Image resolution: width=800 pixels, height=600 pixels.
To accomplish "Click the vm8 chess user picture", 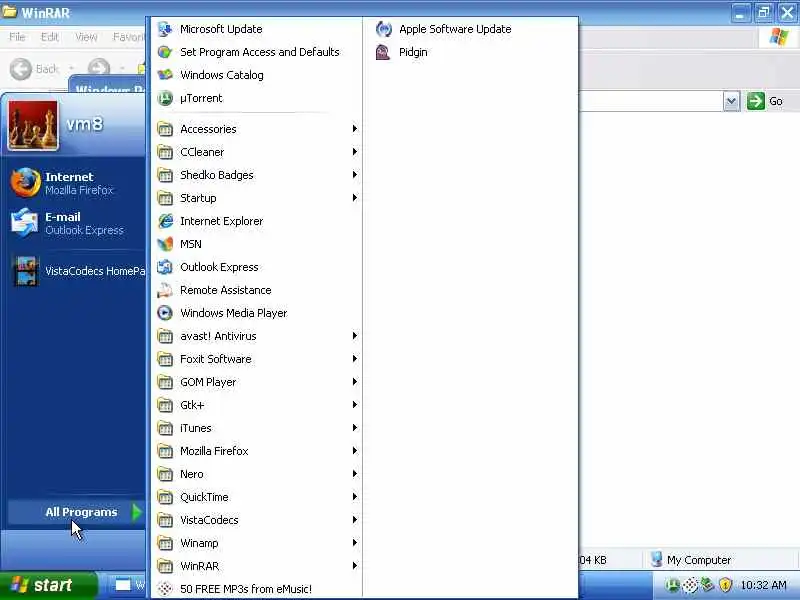I will [33, 126].
